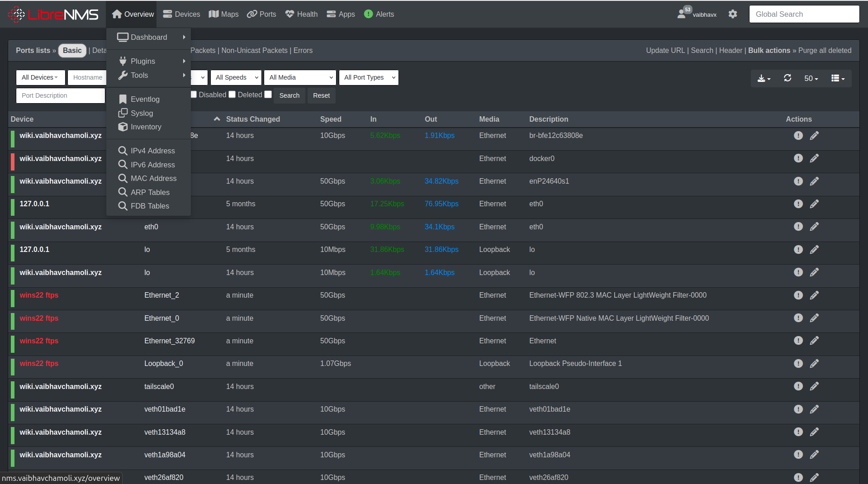Click the Maps icon in top navigation

coord(214,14)
